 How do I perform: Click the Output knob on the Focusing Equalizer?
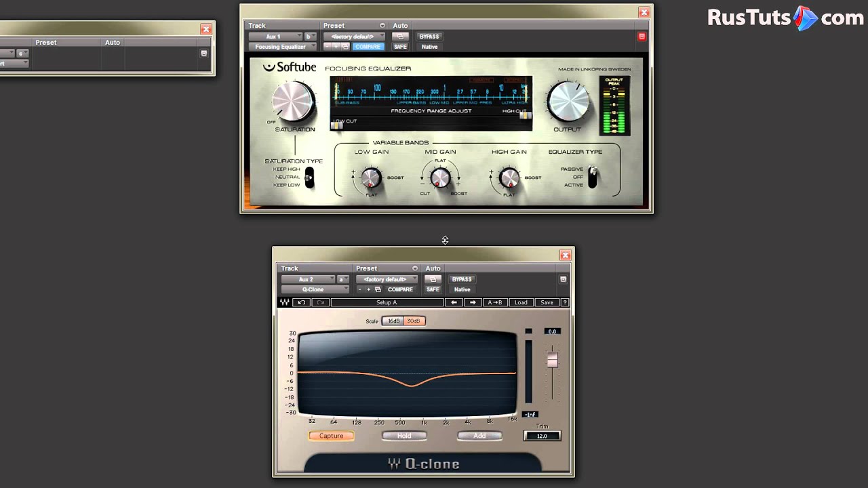pos(568,102)
